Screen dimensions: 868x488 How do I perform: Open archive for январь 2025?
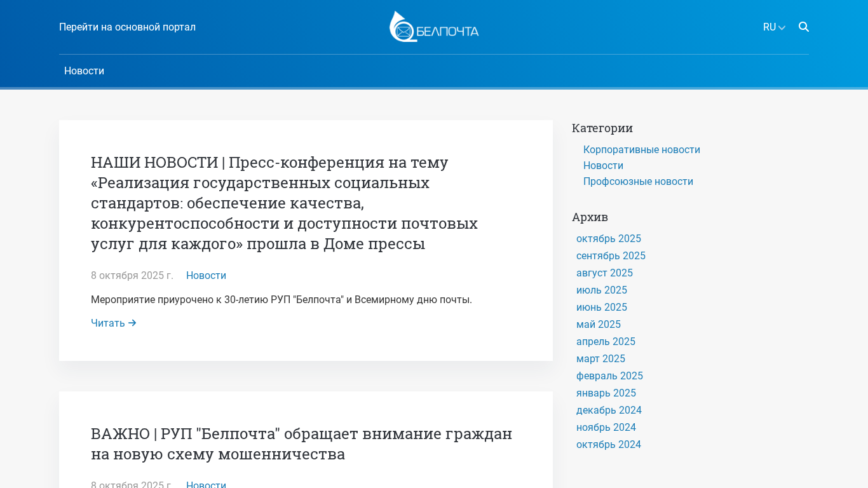(606, 393)
